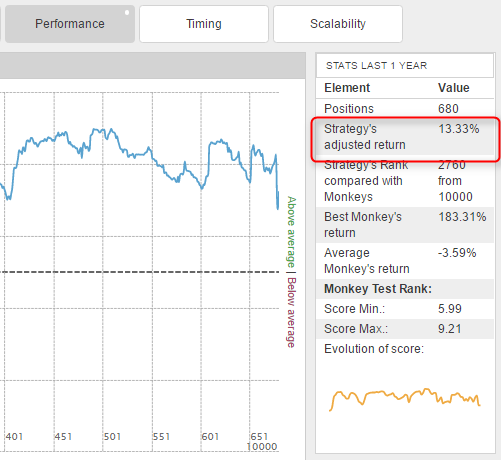Click the Value column header

pyautogui.click(x=454, y=88)
